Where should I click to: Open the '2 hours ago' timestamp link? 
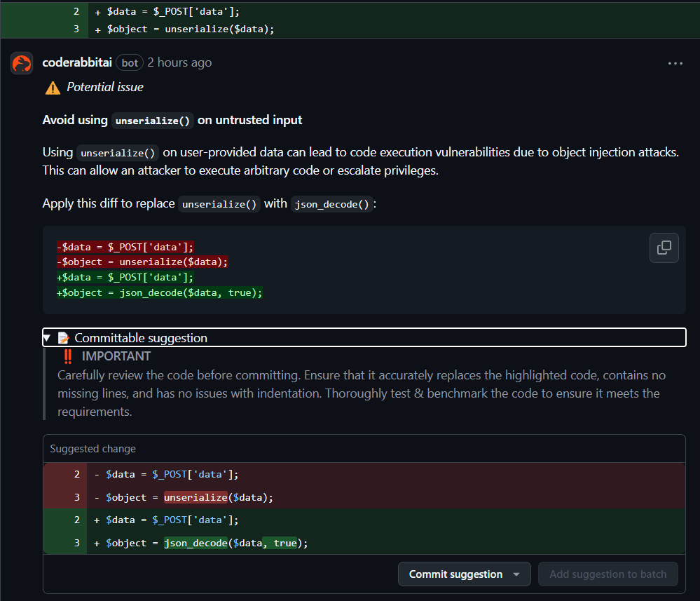click(x=179, y=62)
